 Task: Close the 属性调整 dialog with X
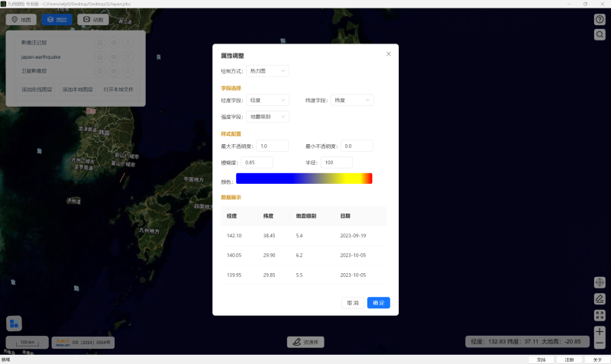point(389,53)
